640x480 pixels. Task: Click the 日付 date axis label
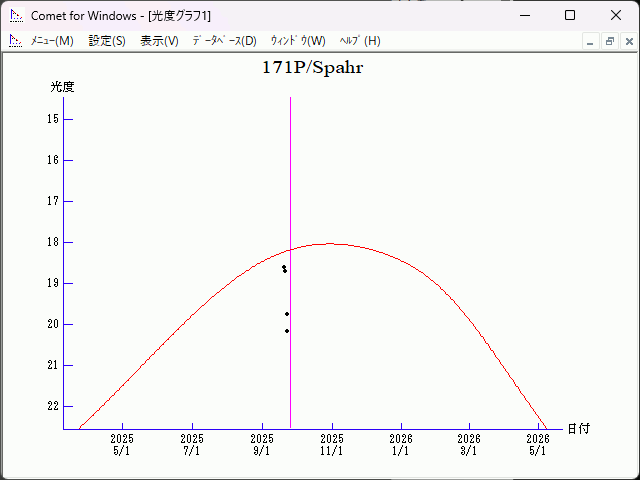[578, 428]
